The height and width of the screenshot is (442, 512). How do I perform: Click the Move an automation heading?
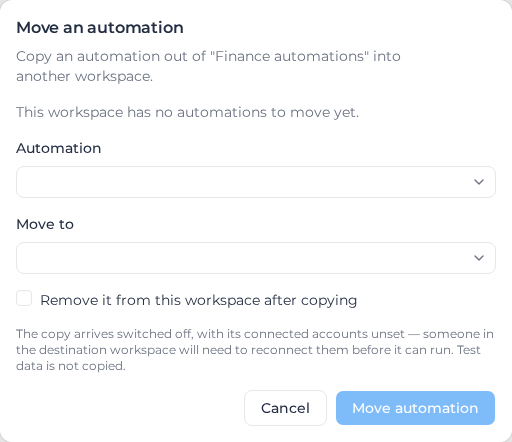(x=100, y=28)
